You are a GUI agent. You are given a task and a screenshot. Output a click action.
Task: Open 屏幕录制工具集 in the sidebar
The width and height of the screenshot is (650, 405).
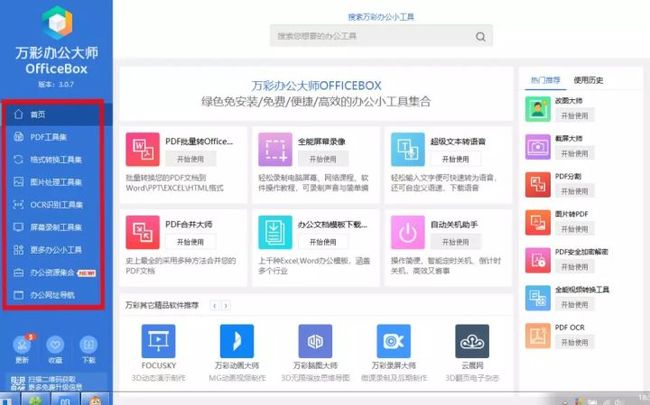(56, 227)
